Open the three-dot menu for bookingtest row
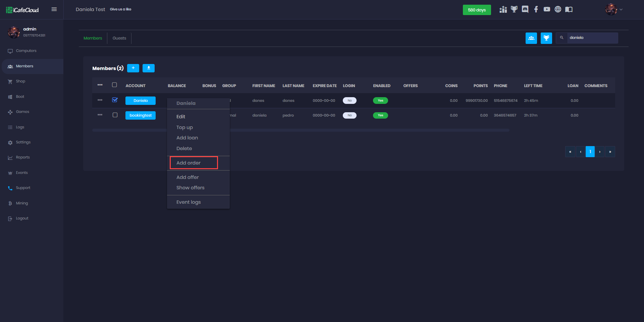644x322 pixels. 100,115
